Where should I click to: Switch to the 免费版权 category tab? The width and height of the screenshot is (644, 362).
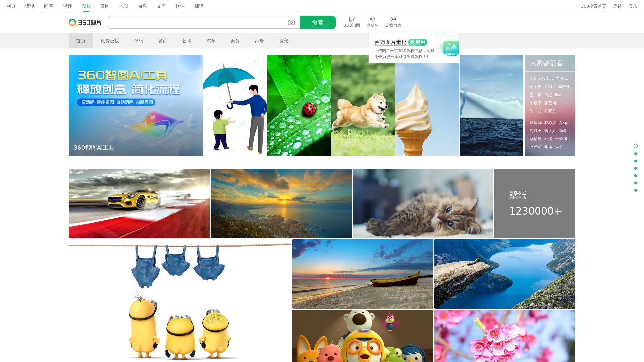110,41
